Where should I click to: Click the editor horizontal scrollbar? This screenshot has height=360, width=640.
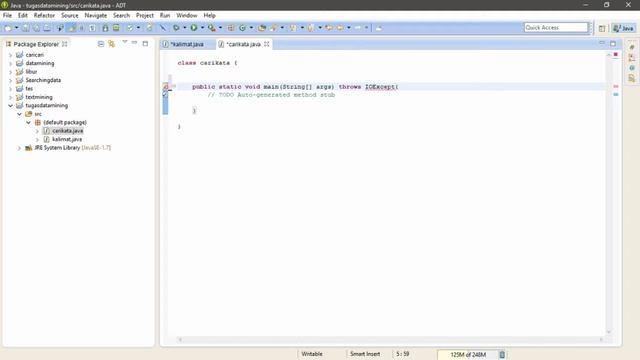(x=390, y=339)
